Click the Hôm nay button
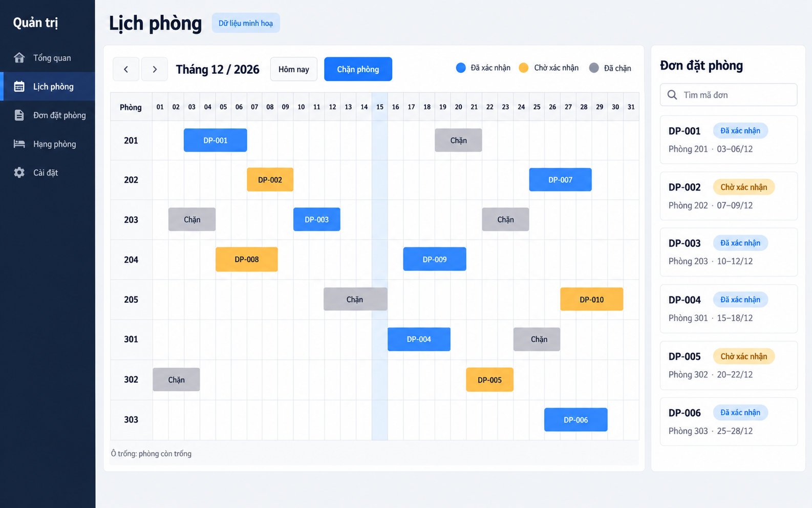812x508 pixels. pyautogui.click(x=294, y=69)
